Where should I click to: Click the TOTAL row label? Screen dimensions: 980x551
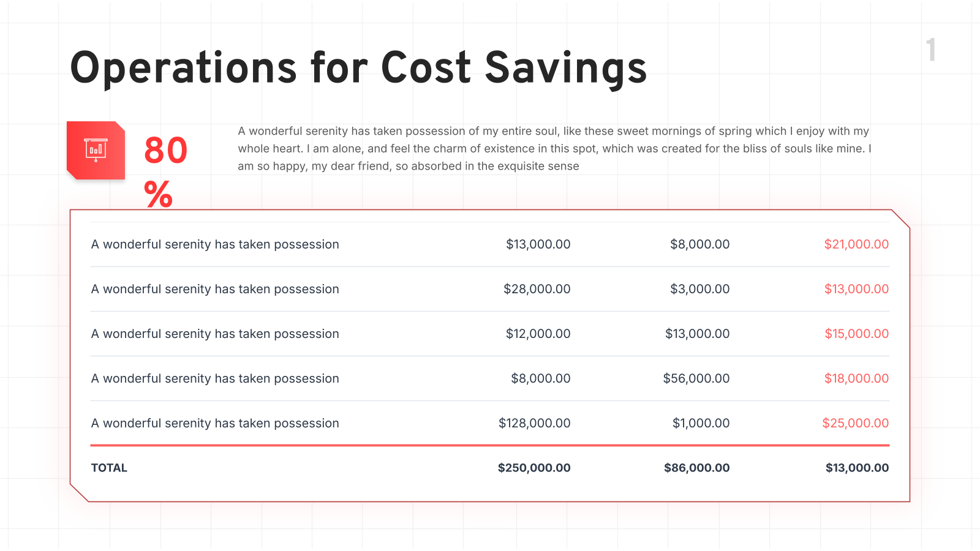click(x=109, y=468)
